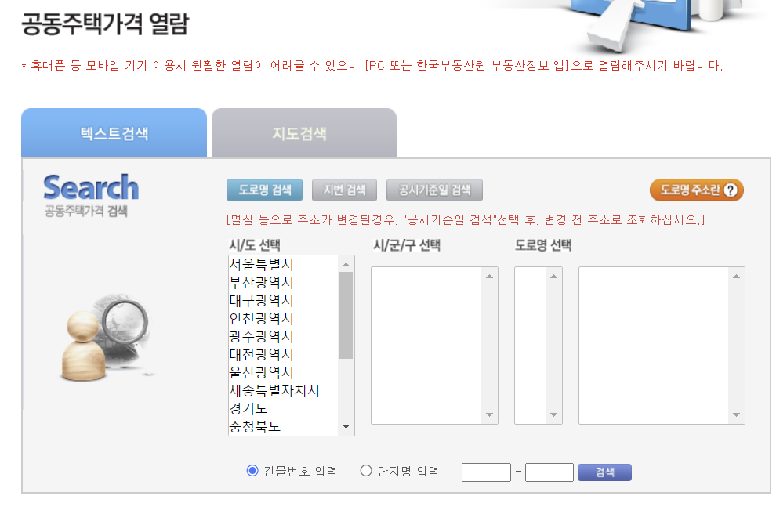Select 대전광역시 in the 시/도 list
Screen dimensions: 776x532
[x=283, y=354]
